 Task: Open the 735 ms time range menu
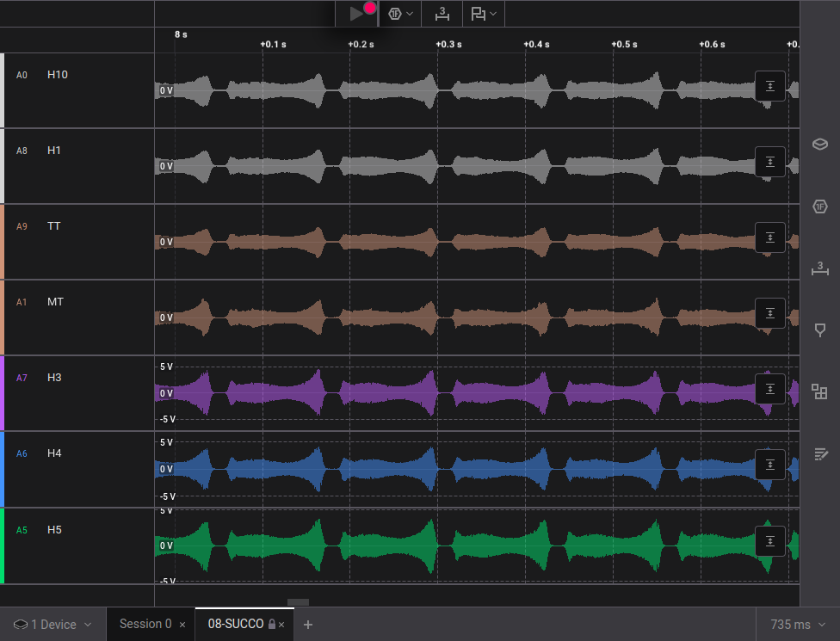click(798, 625)
